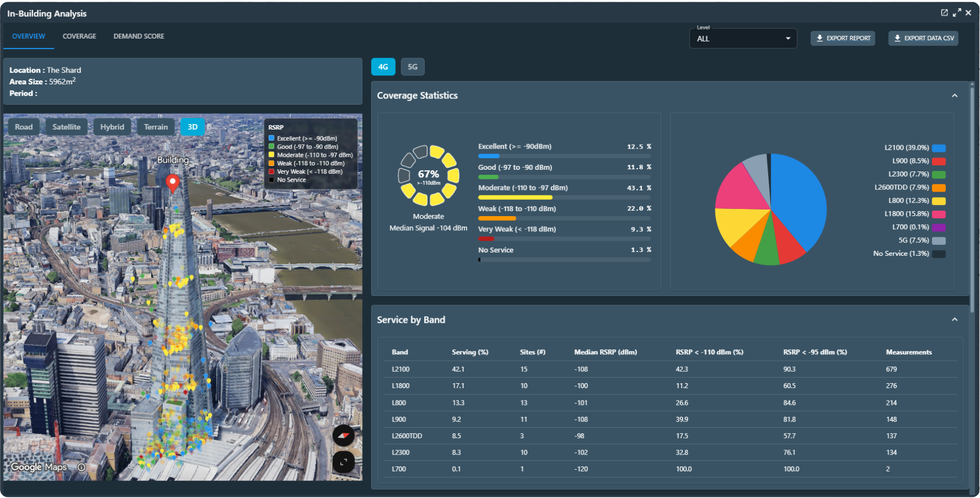Switch to 5G technology toggle
The height and width of the screenshot is (498, 980).
(x=413, y=67)
